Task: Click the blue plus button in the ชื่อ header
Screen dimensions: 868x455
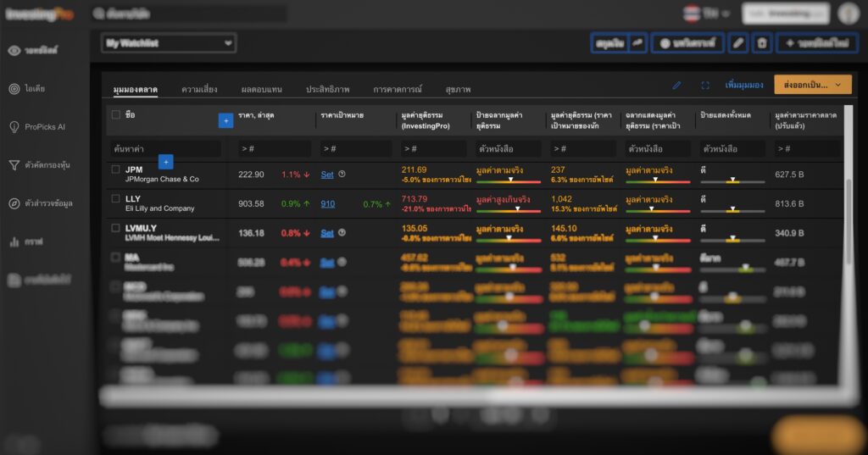Action: coord(225,120)
